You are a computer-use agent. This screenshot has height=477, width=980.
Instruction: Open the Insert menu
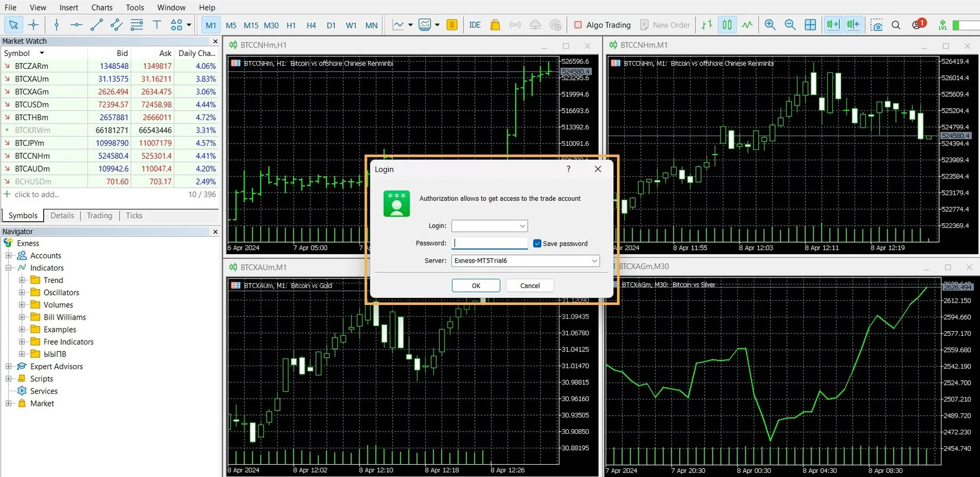[x=69, y=8]
